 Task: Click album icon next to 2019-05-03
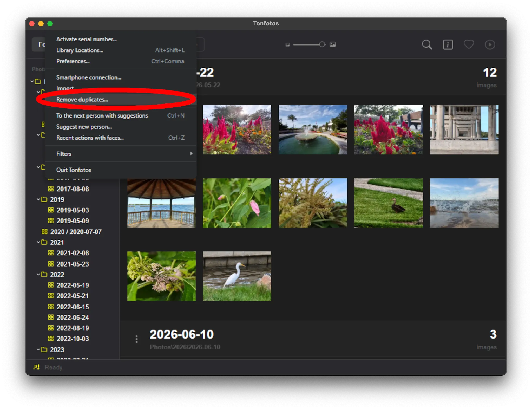(51, 210)
